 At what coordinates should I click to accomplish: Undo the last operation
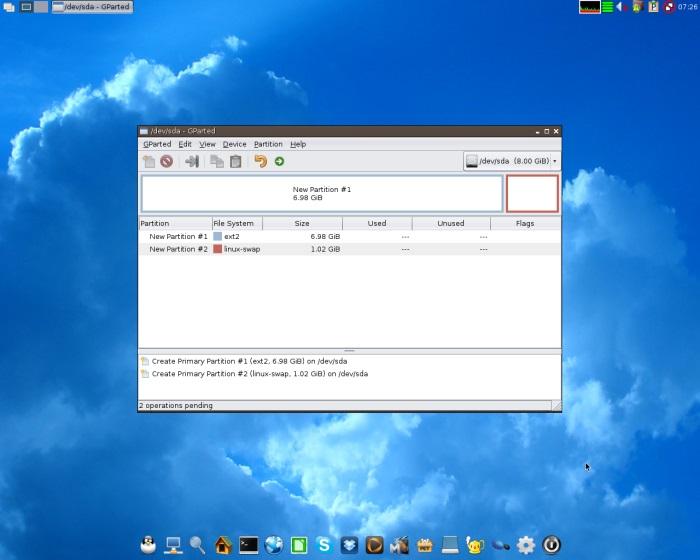(260, 161)
